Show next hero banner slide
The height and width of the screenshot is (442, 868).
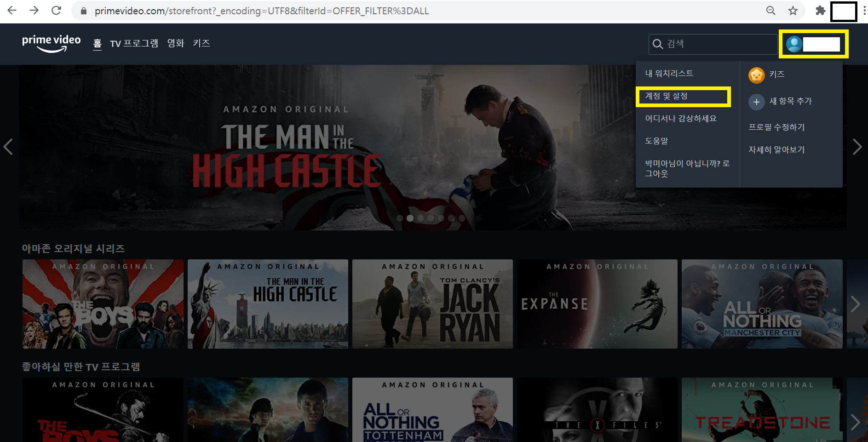point(857,147)
